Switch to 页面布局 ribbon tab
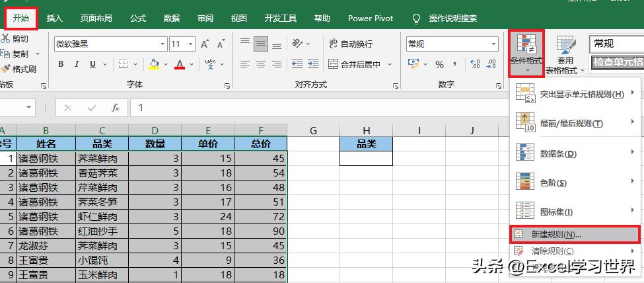 tap(96, 18)
